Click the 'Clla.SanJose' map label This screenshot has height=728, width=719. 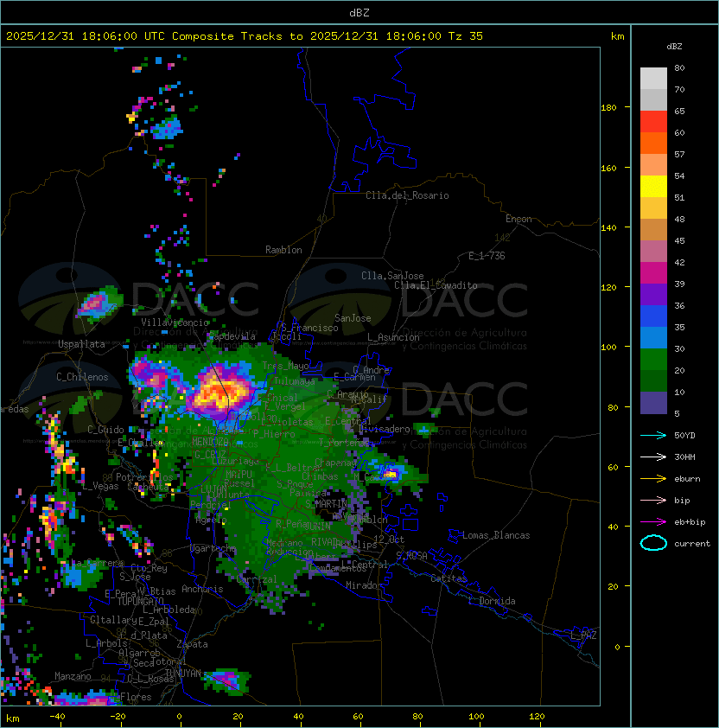point(392,276)
